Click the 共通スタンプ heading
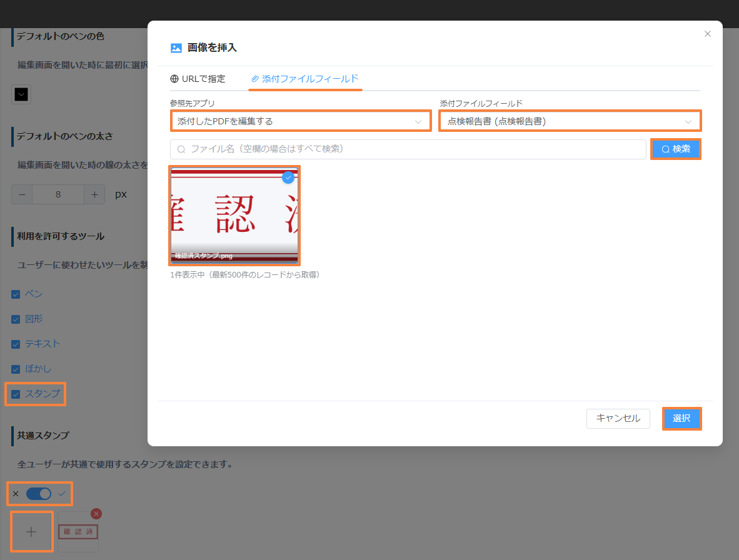 tap(43, 436)
